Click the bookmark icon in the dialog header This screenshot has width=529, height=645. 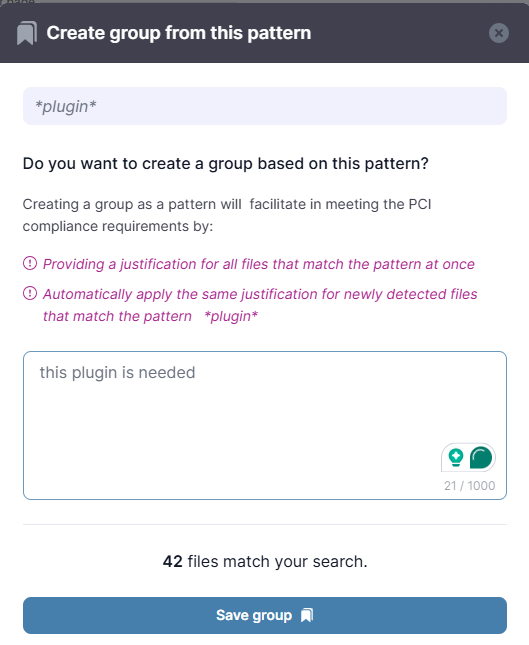coord(27,33)
